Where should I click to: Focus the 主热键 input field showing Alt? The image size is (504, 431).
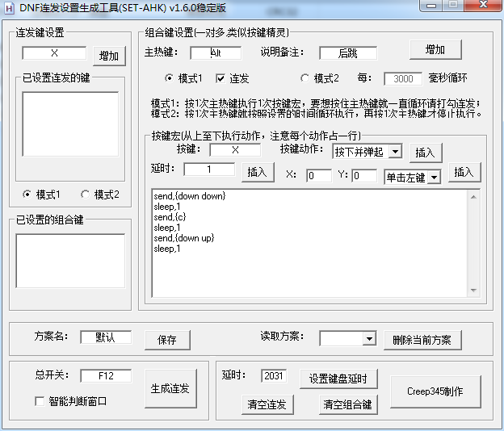[216, 53]
